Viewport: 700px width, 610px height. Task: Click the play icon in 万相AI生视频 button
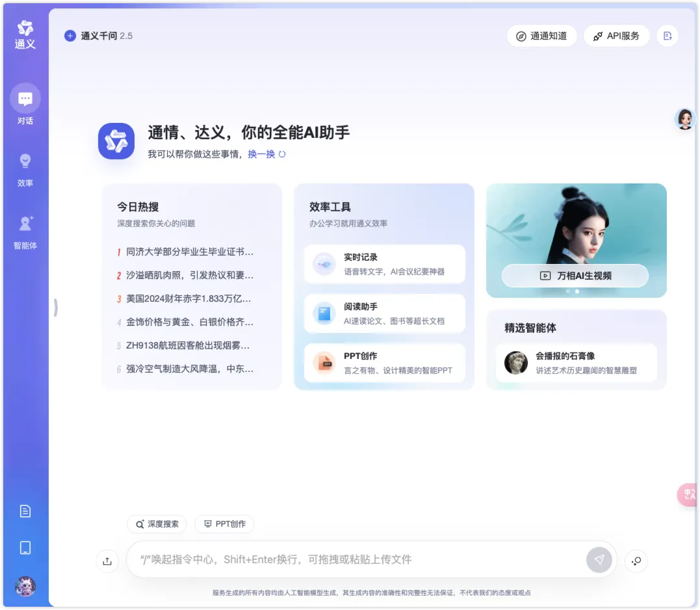pos(545,276)
